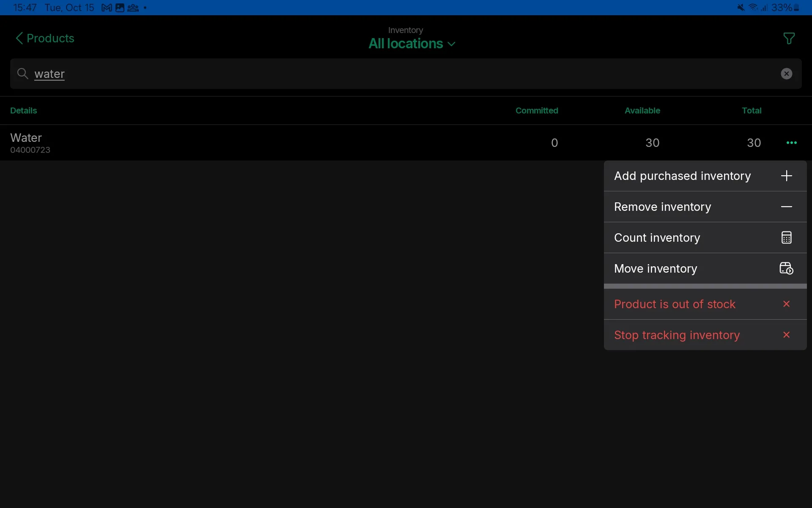Tap the back arrow beside Products
The height and width of the screenshot is (508, 812).
(19, 38)
